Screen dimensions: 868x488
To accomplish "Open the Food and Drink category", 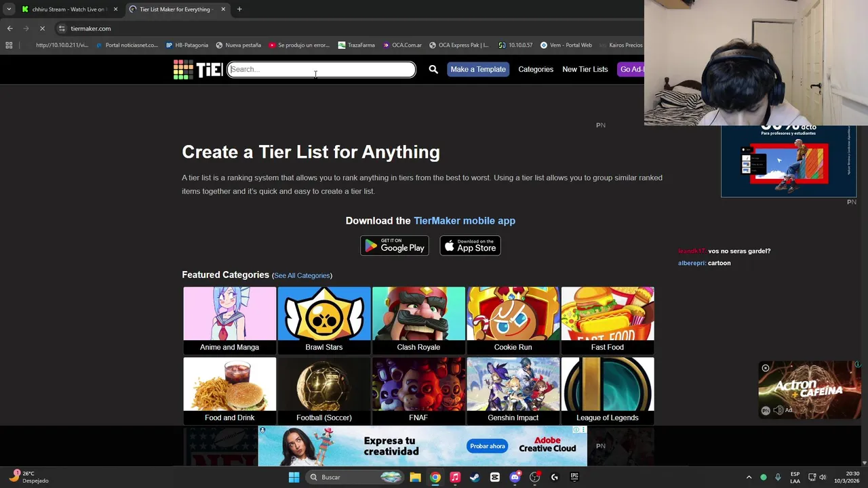I will pyautogui.click(x=229, y=390).
